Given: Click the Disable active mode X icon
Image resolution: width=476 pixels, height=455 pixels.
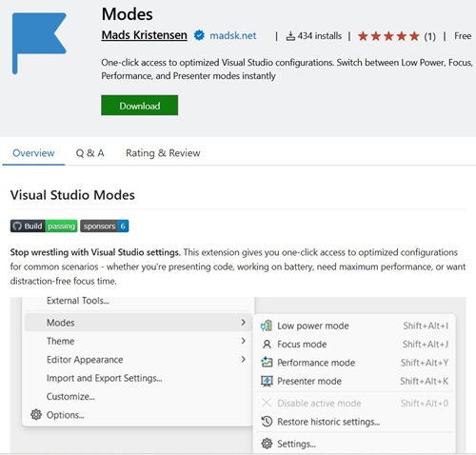Looking at the screenshot, I should coord(267,403).
